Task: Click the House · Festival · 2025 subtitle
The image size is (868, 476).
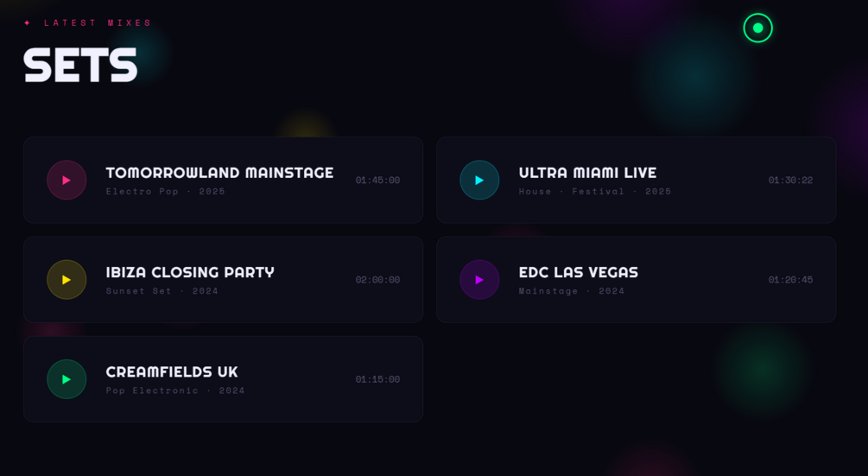Action: pyautogui.click(x=594, y=192)
